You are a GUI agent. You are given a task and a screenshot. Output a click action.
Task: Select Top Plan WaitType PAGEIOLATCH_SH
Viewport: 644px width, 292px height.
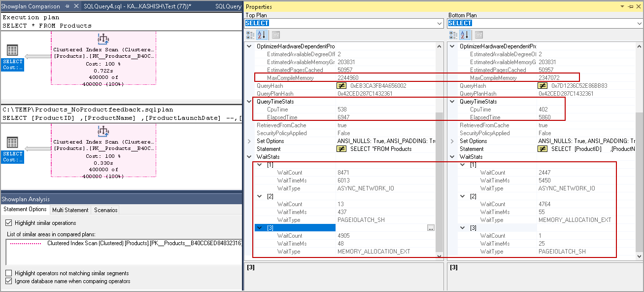(361, 220)
